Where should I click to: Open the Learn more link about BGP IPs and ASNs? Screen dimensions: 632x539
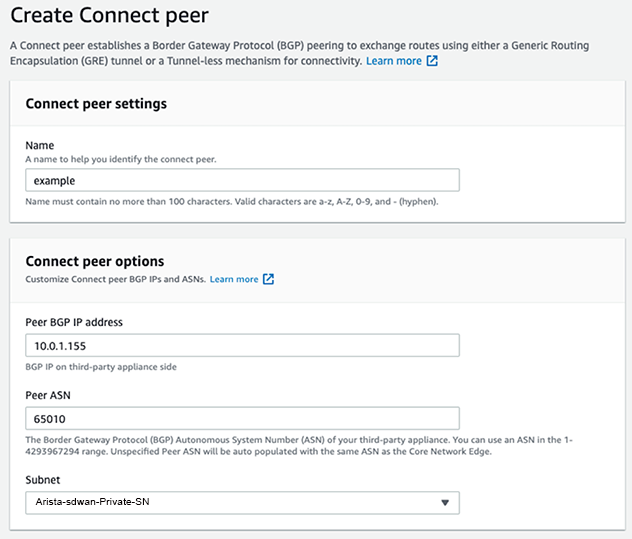coord(234,279)
